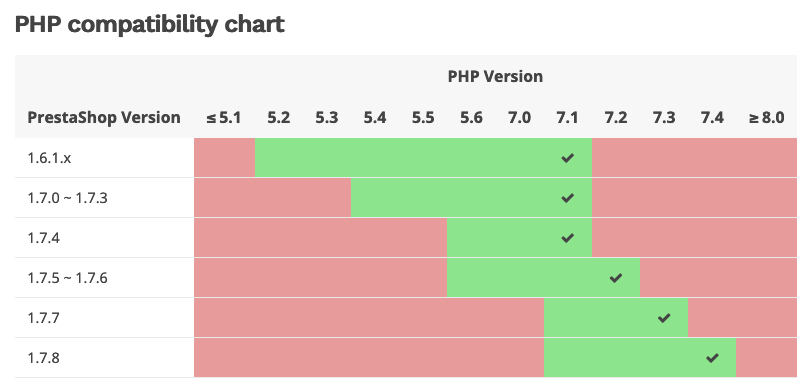Click the red ≥ 8.0 cell for 1.7.8
The image size is (810, 384).
click(x=767, y=358)
